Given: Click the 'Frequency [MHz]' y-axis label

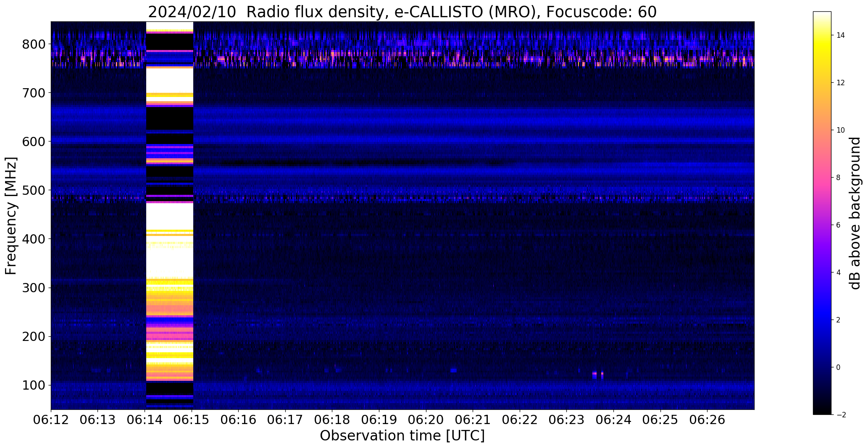Looking at the screenshot, I should [11, 216].
